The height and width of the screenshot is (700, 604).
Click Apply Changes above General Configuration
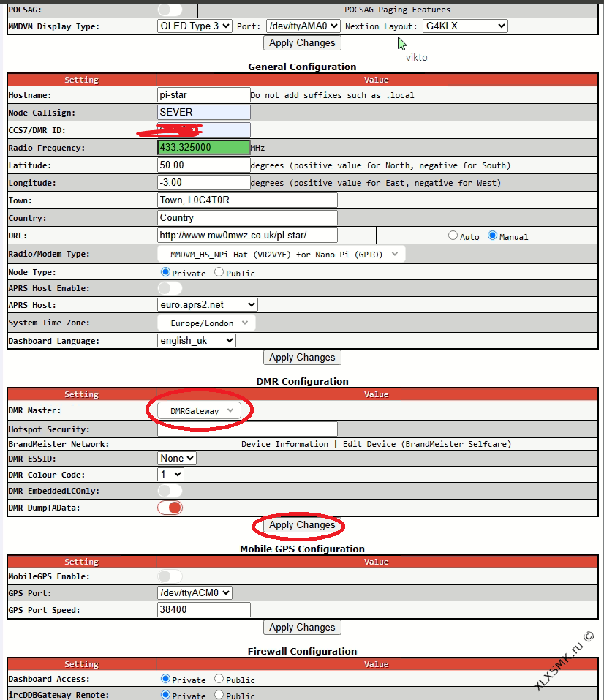(302, 43)
